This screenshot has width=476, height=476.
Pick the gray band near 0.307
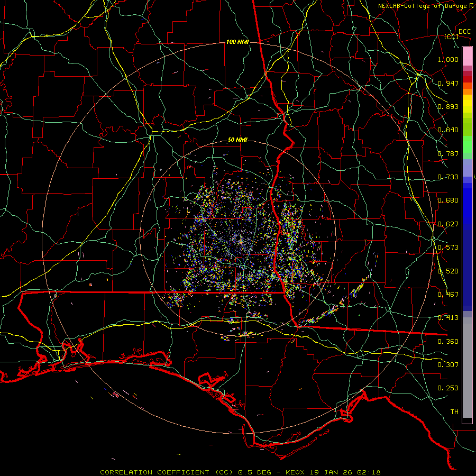point(467,368)
